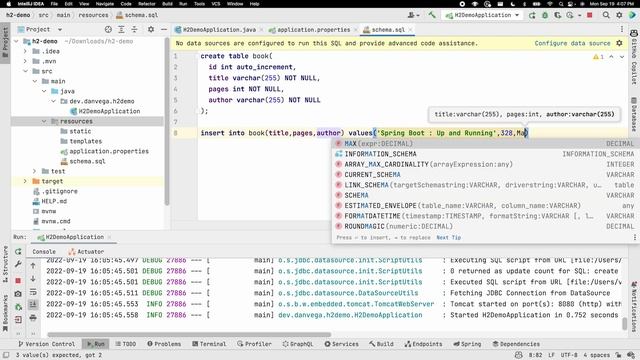Viewport: 640px width, 360px height.
Task: Collapse the java folder
Action: 44,91
